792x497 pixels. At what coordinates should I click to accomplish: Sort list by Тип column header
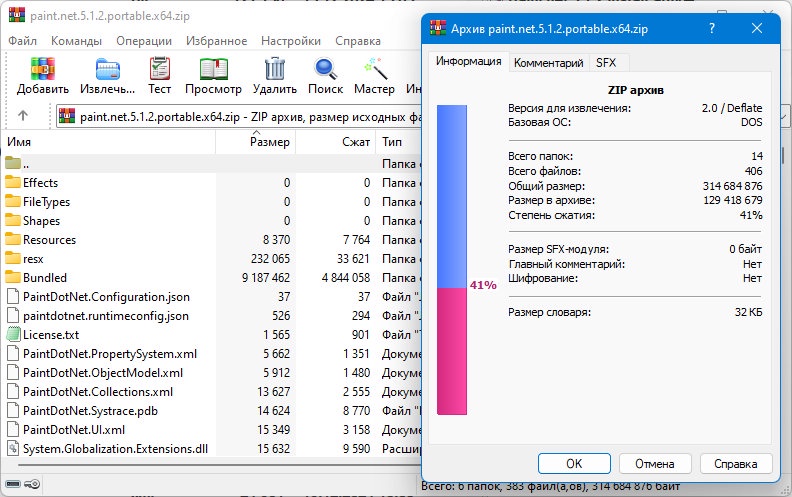(x=399, y=142)
